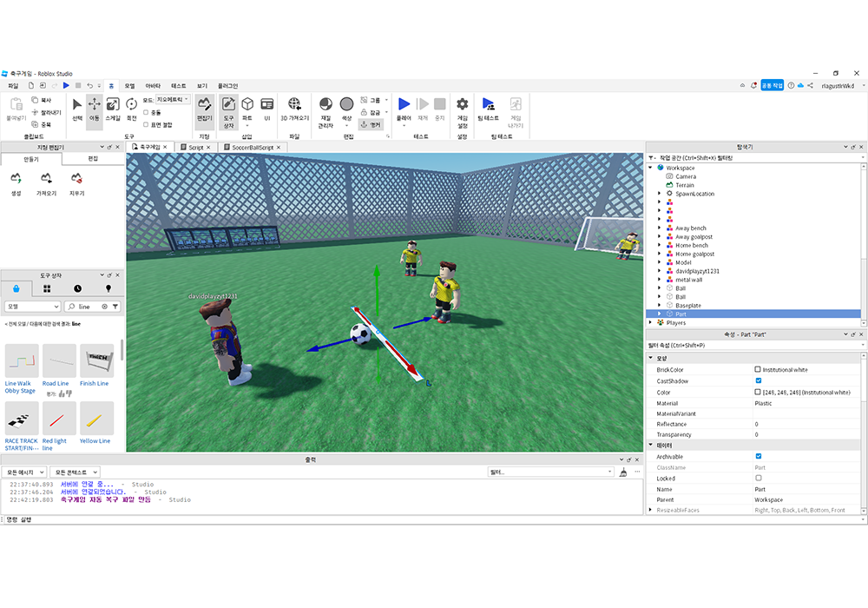Image resolution: width=868 pixels, height=608 pixels.
Task: Click the share icon in title toolbar
Action: coord(811,85)
